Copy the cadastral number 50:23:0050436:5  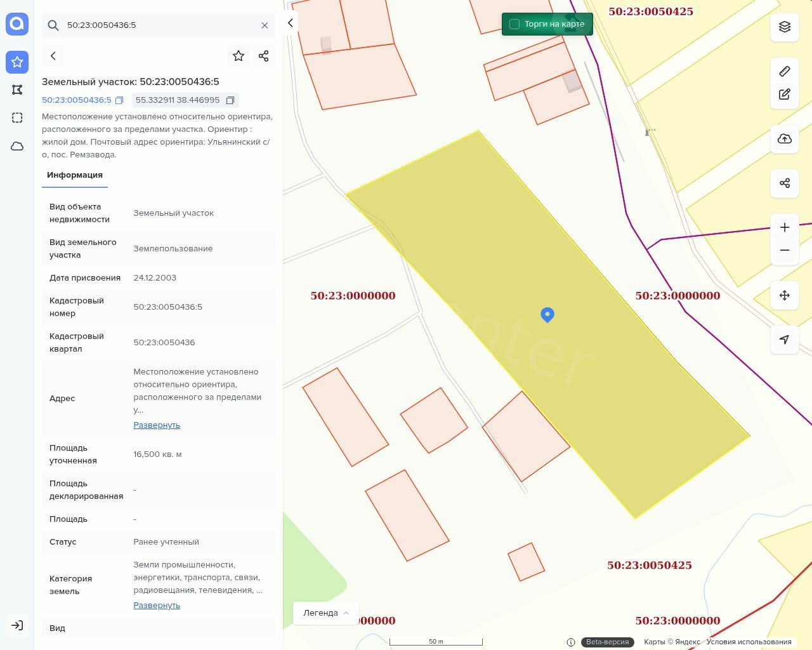click(x=119, y=100)
